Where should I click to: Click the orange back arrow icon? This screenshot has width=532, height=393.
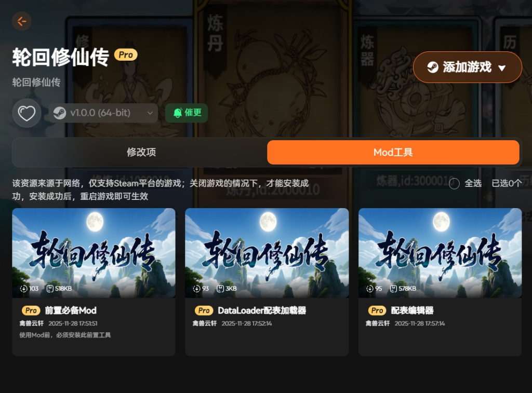[x=22, y=21]
